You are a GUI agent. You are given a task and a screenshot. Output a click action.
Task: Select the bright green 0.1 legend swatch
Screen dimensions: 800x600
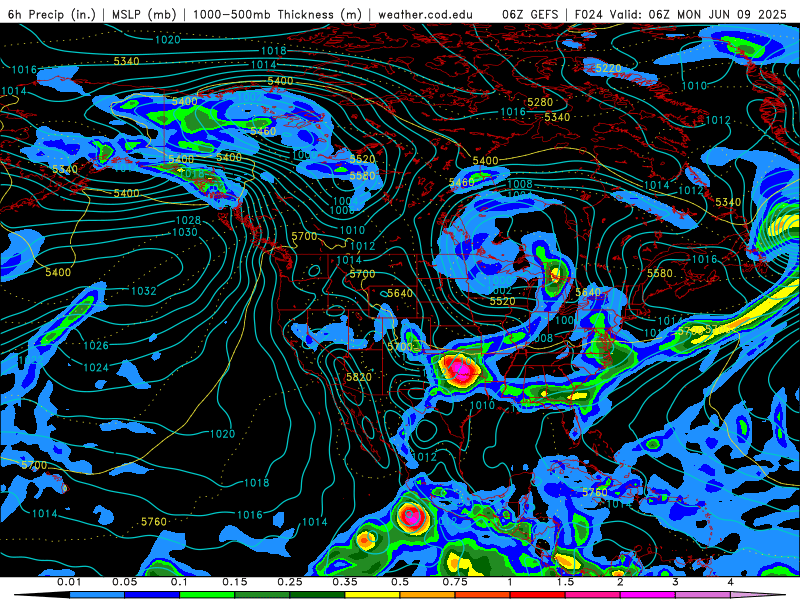[x=207, y=595]
